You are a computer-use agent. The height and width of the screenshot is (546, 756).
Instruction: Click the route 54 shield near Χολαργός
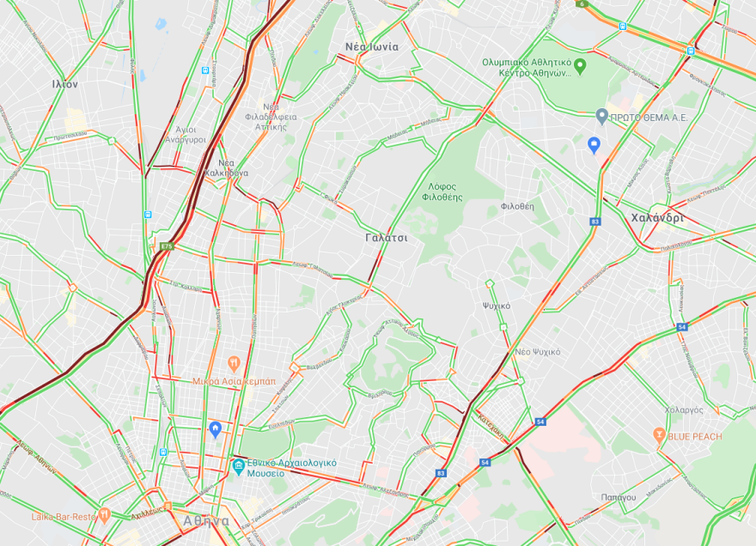point(682,327)
